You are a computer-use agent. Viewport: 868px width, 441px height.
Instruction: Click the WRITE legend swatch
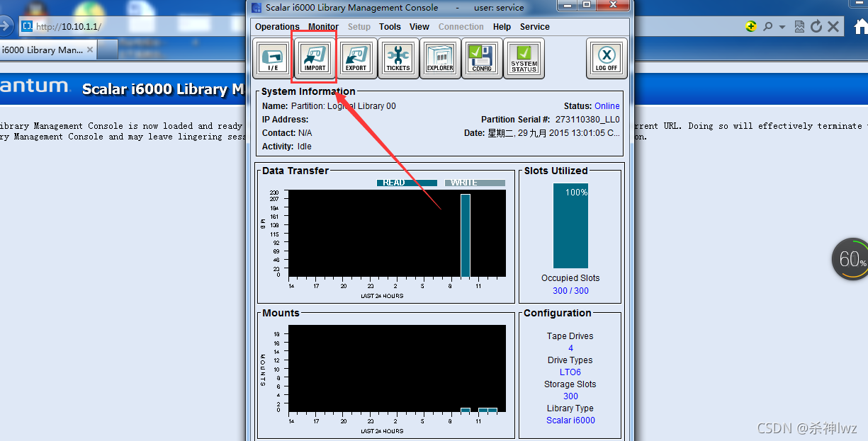coord(475,183)
